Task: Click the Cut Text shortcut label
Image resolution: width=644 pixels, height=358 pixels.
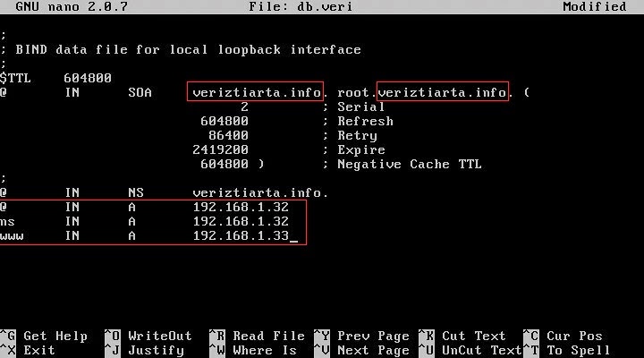Action: coord(473,337)
